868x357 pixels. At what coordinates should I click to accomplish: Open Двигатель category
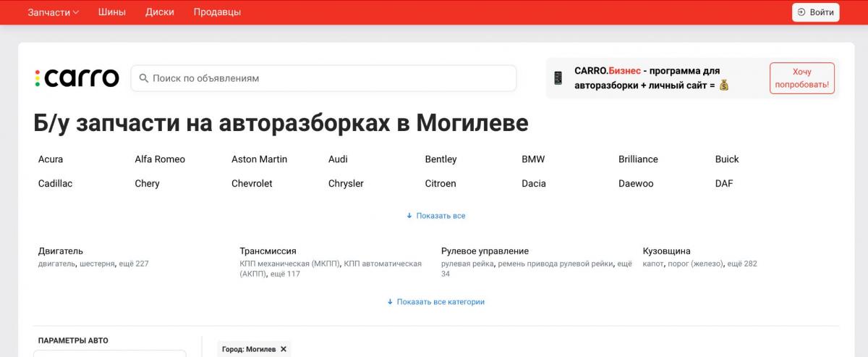tap(61, 251)
